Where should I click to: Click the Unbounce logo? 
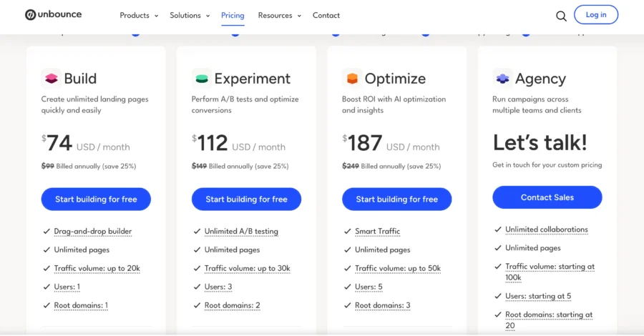pos(54,15)
